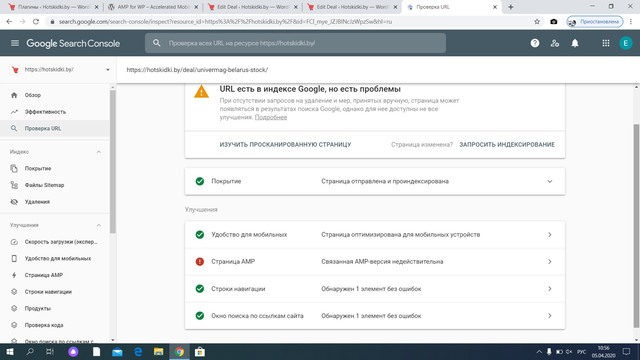This screenshot has width=640, height=360.
Task: Click the Google Search Console logo
Action: 73,43
